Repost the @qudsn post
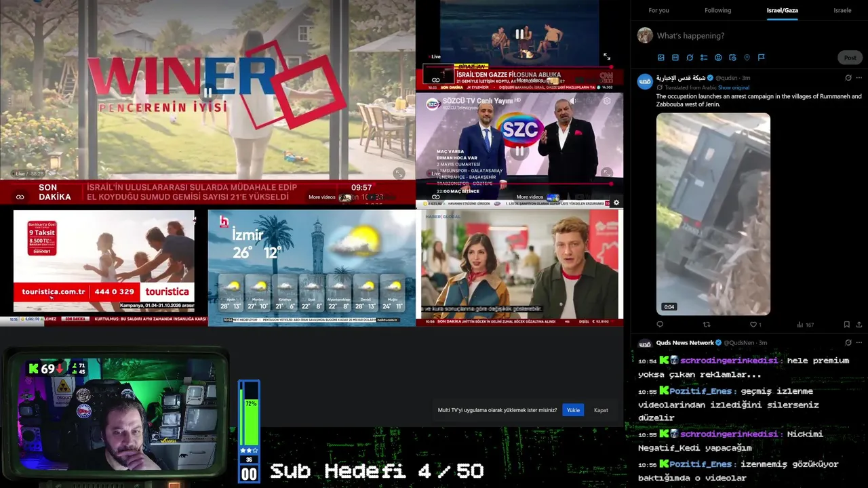The width and height of the screenshot is (868, 488). tap(707, 325)
